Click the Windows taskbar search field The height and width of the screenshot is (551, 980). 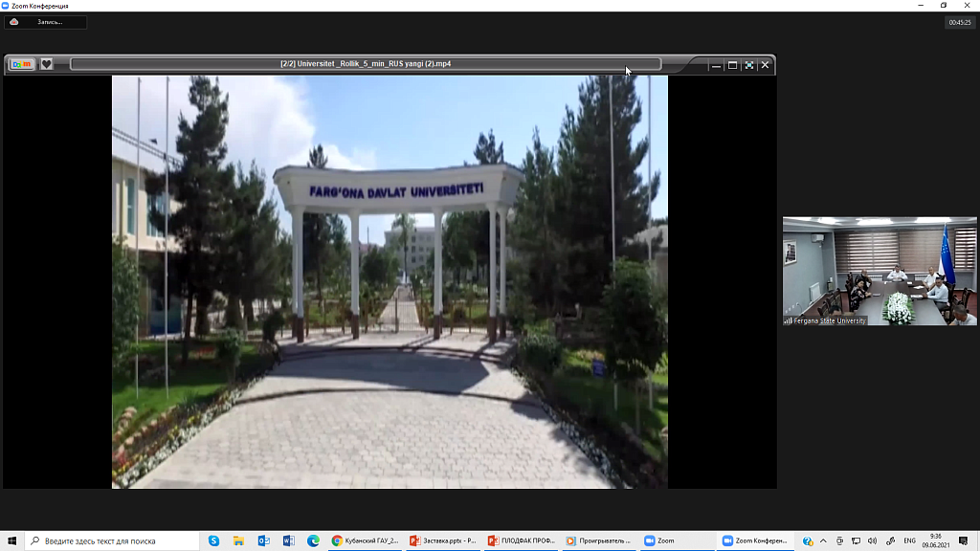click(113, 541)
